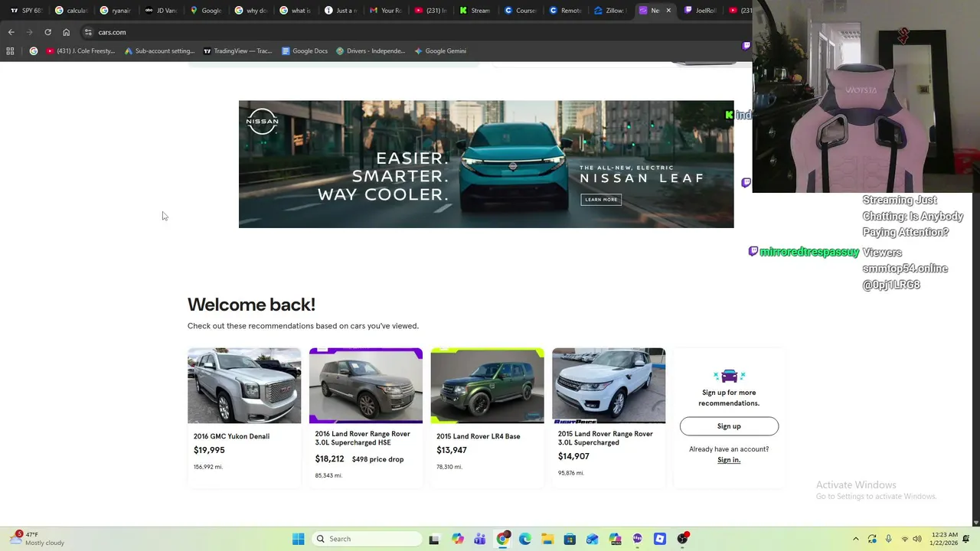Click the car icon above Sign up
The width and height of the screenshot is (980, 551).
(729, 376)
